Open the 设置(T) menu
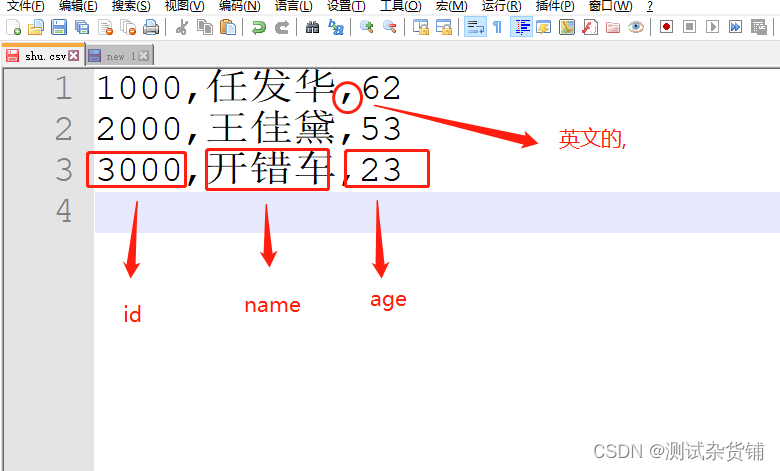 346,6
